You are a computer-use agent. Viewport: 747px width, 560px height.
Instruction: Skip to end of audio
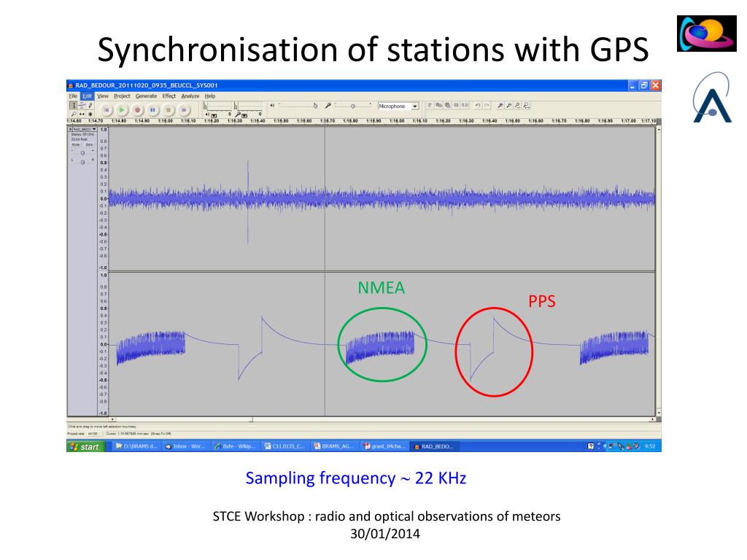(183, 110)
